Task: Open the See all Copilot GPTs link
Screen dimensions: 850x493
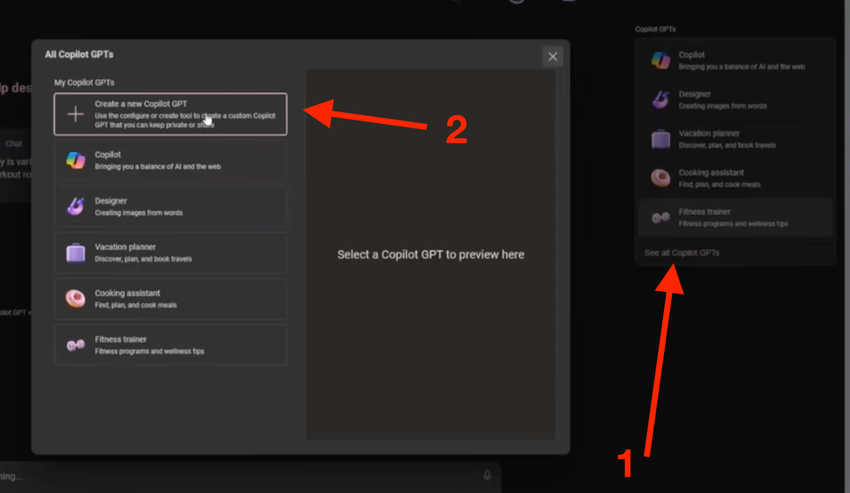Action: [x=682, y=253]
